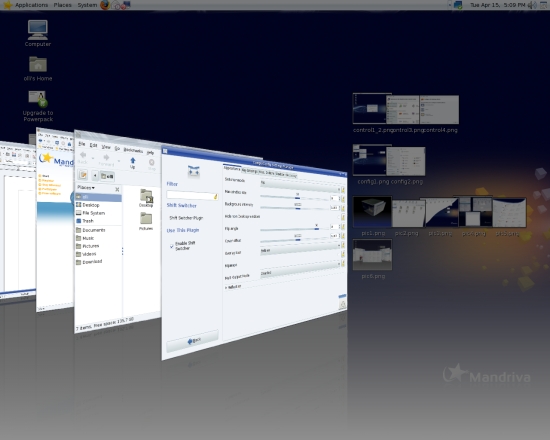Toggle Enable Shift Switcher checkbox
Screen dimensions: 550x440
coord(172,246)
